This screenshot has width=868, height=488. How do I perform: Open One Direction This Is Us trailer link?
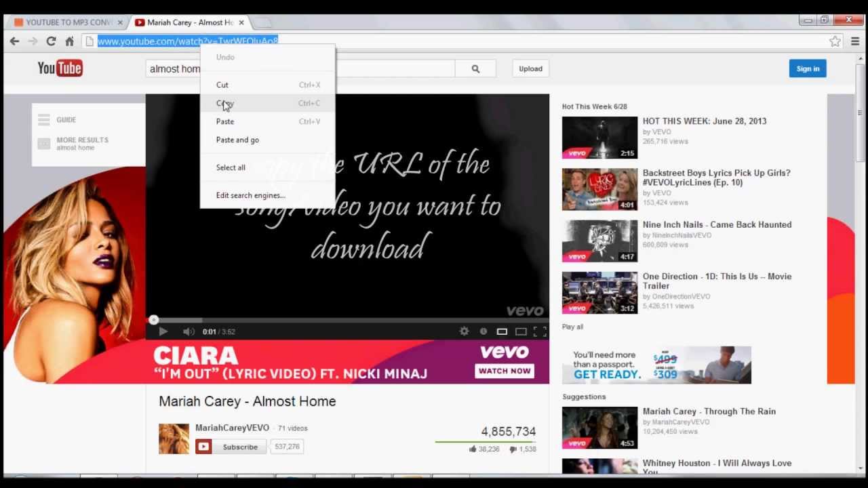[717, 281]
